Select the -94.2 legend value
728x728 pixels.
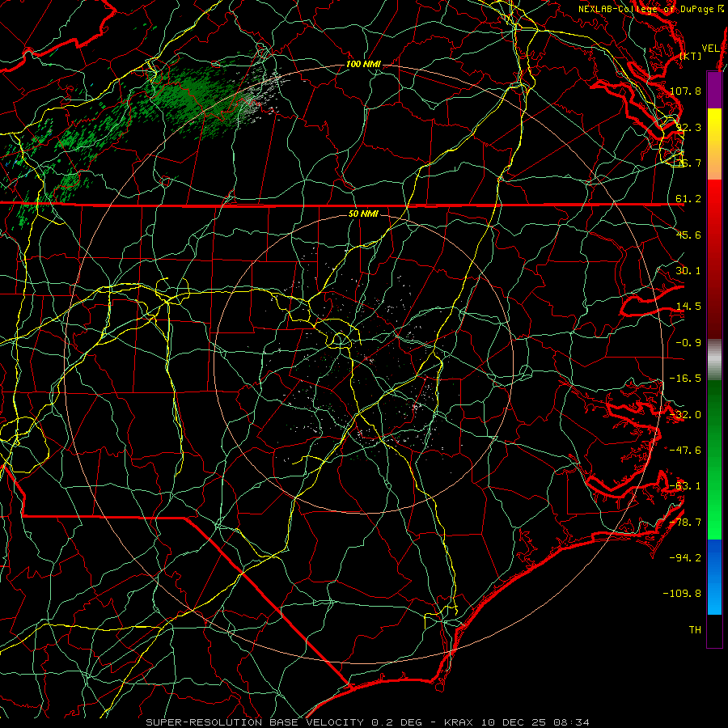[x=685, y=557]
